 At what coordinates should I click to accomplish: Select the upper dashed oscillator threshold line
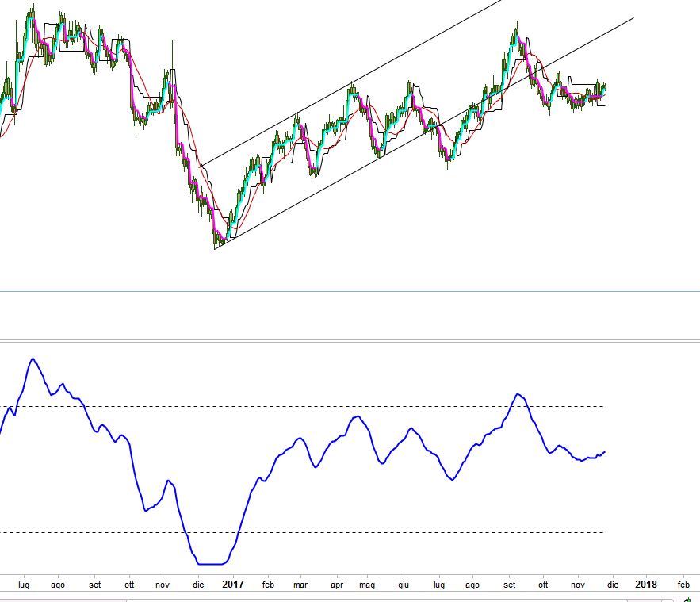pyautogui.click(x=302, y=406)
